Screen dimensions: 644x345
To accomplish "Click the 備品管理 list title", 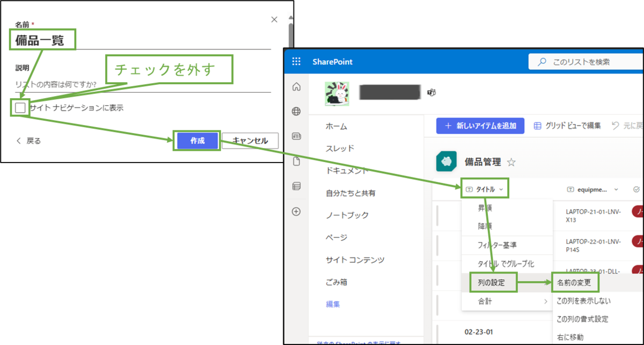I will (x=482, y=162).
